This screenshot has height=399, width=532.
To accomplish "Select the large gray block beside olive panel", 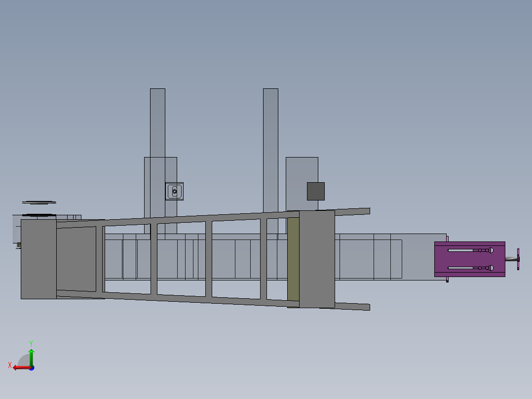I will [317, 259].
